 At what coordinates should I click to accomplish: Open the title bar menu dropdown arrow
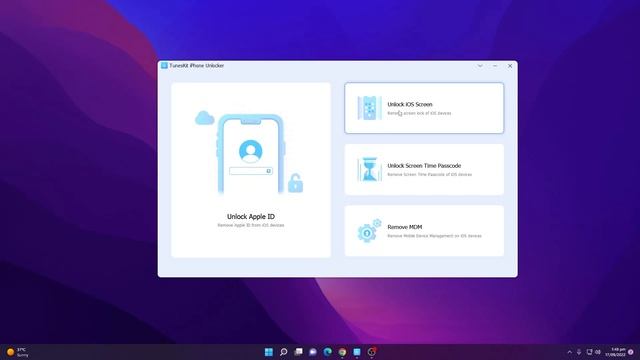click(480, 66)
